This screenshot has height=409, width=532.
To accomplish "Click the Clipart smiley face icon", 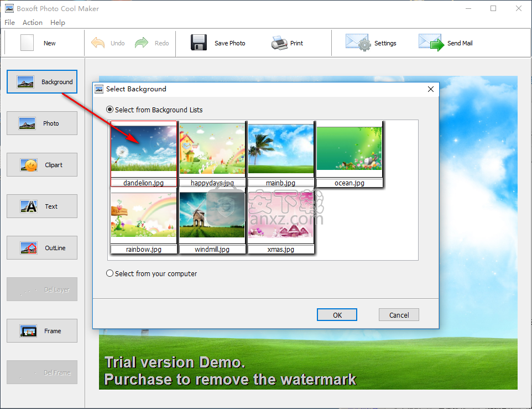I will pyautogui.click(x=29, y=165).
